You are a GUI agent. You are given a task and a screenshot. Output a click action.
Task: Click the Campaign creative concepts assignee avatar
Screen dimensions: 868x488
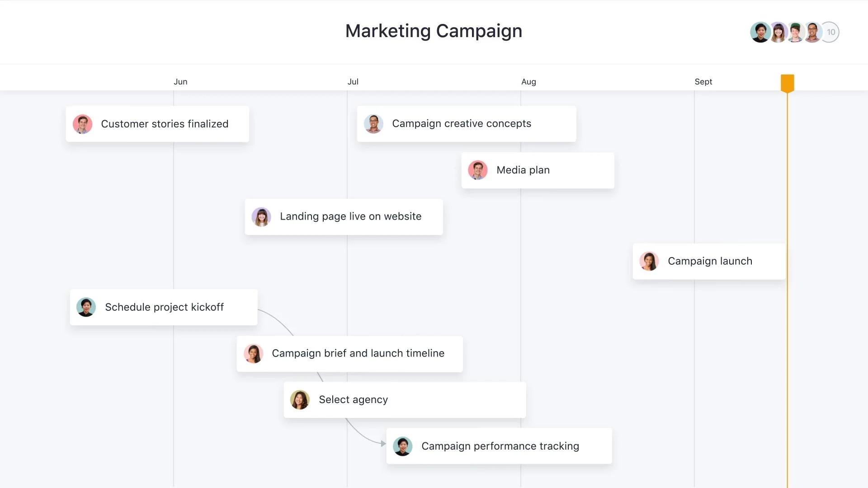click(373, 123)
